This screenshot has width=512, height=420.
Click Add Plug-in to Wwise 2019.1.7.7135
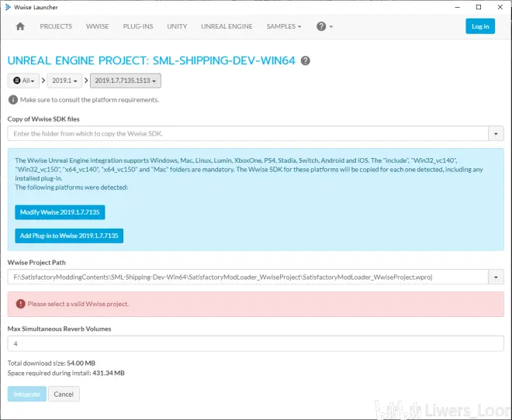[x=69, y=236]
